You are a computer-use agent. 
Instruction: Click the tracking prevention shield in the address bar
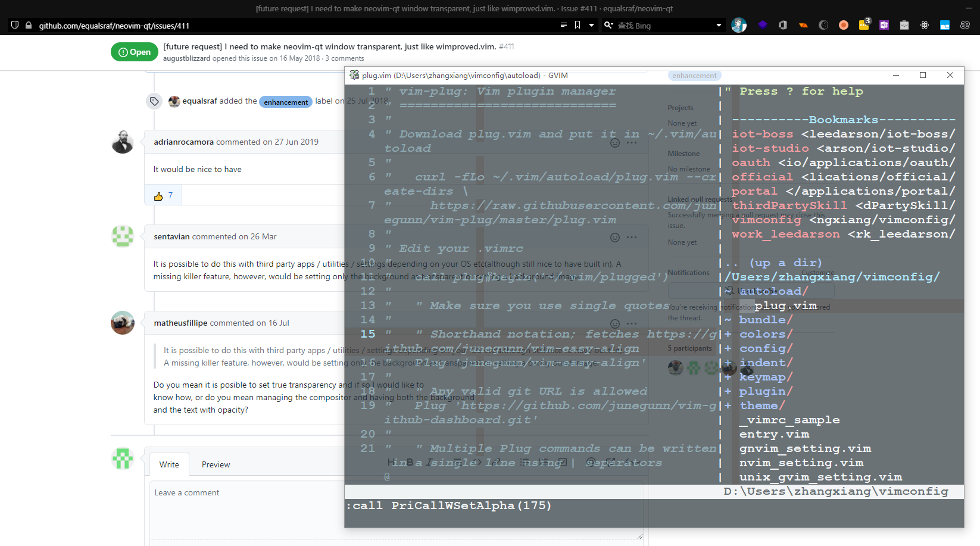pyautogui.click(x=14, y=25)
